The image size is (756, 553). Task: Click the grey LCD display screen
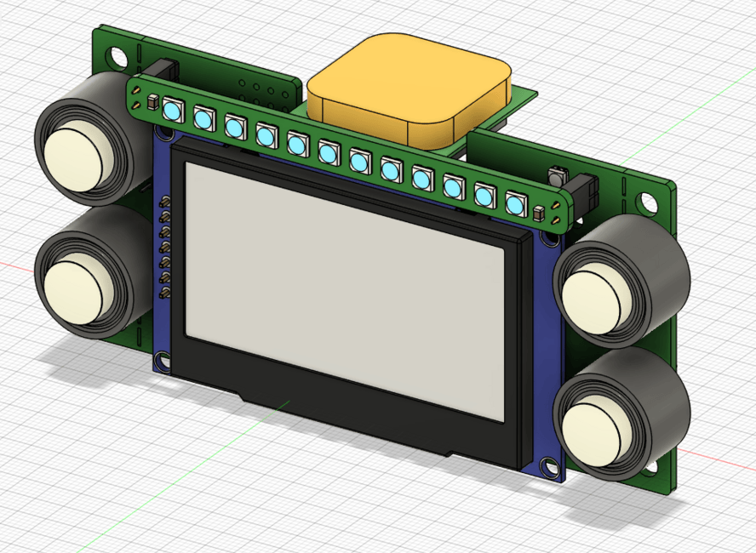pos(345,291)
